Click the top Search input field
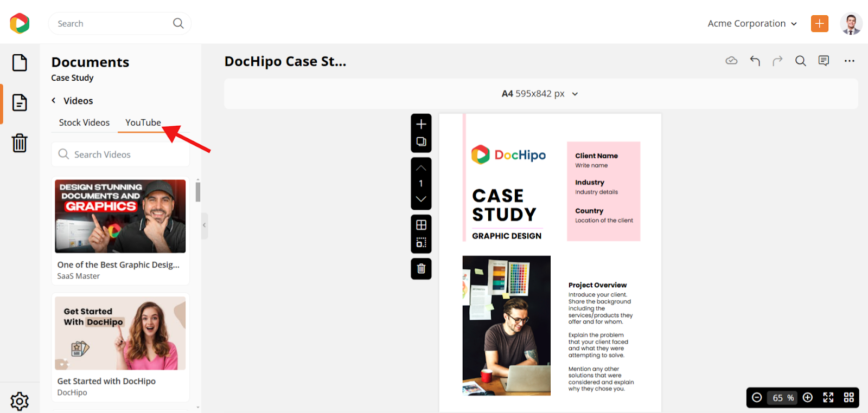This screenshot has height=413, width=868. 119,23
